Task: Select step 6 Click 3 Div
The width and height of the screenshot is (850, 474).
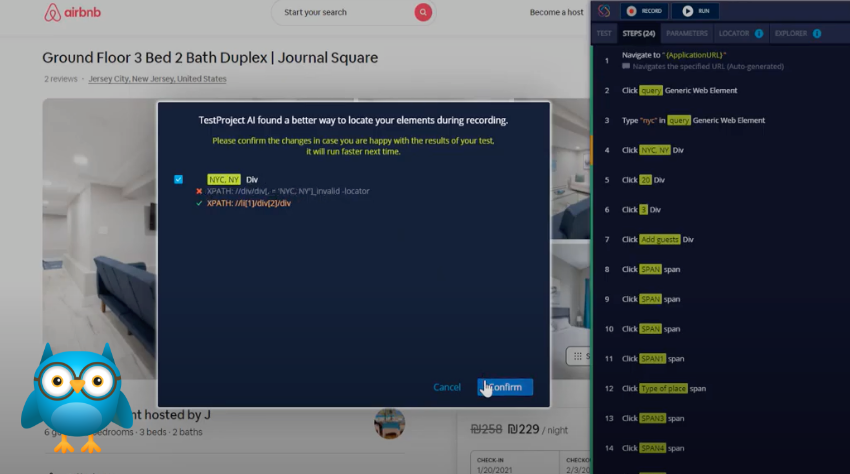Action: (721, 210)
